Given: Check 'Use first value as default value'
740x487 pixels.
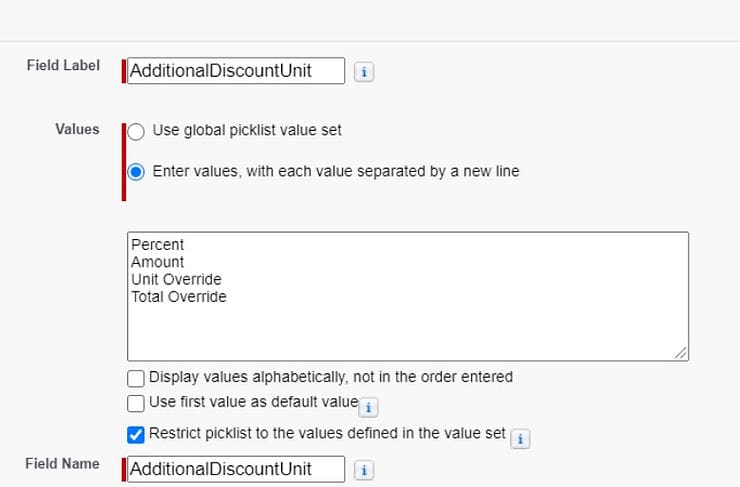Looking at the screenshot, I should point(137,403).
